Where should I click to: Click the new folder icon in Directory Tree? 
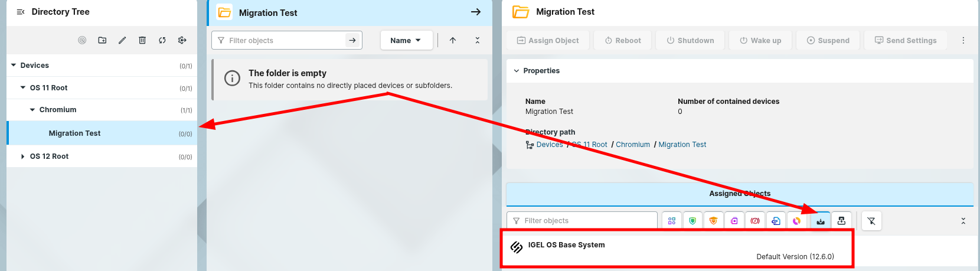102,40
